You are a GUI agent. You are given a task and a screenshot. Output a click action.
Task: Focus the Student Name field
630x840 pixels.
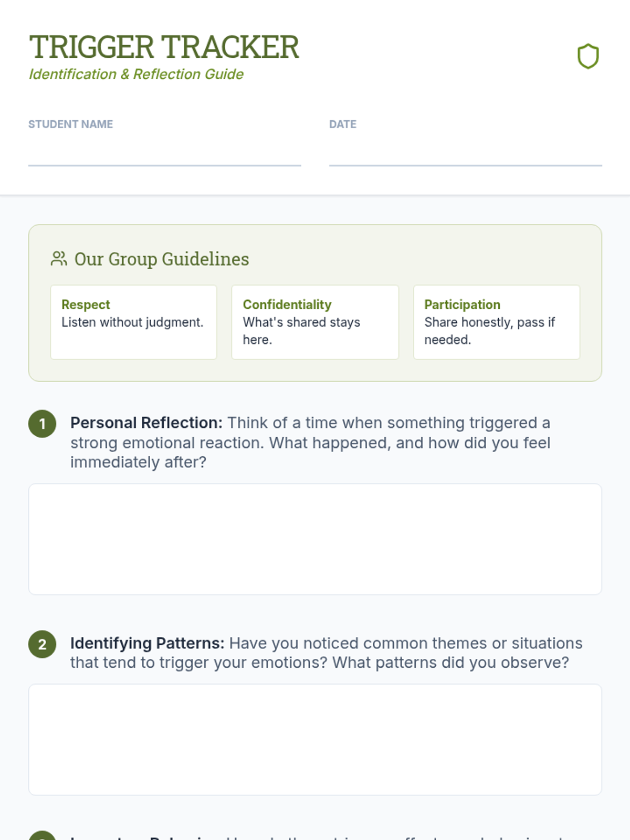coord(164,153)
